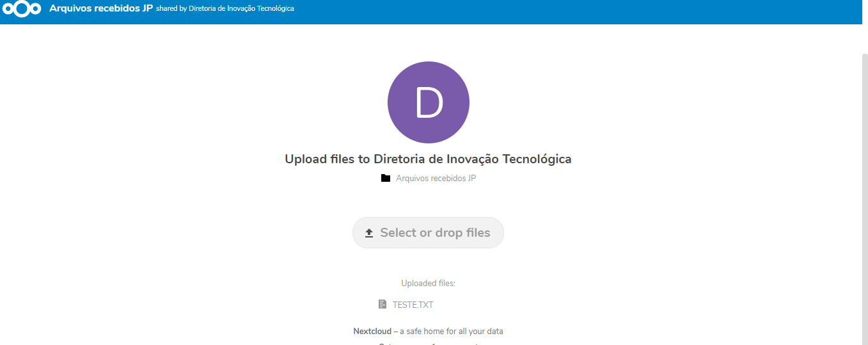Select the folder name beside the folder icon
This screenshot has width=868, height=345.
(436, 178)
